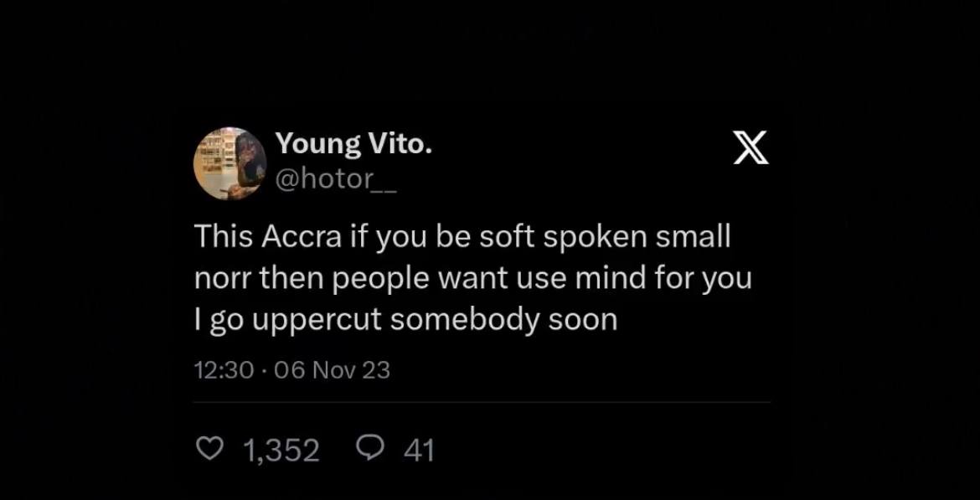Click the tweet line starting "This Accra"
The image size is (980, 500).
[x=462, y=237]
